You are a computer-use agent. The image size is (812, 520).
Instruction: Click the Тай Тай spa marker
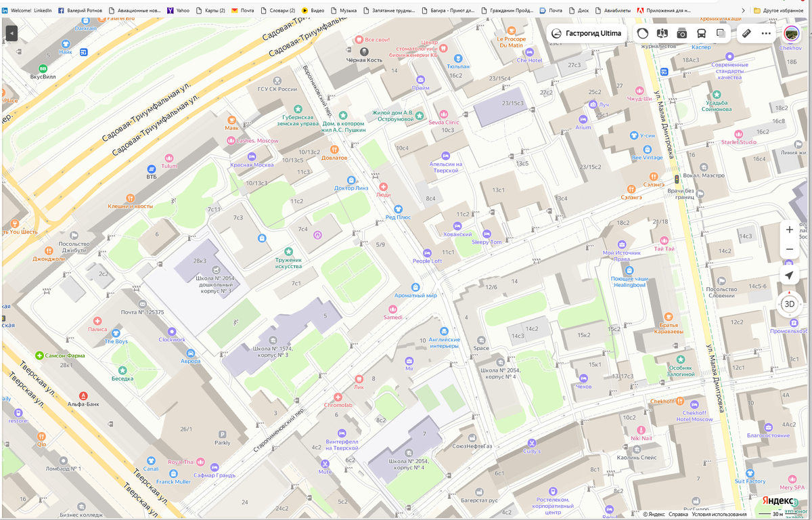[x=664, y=240]
